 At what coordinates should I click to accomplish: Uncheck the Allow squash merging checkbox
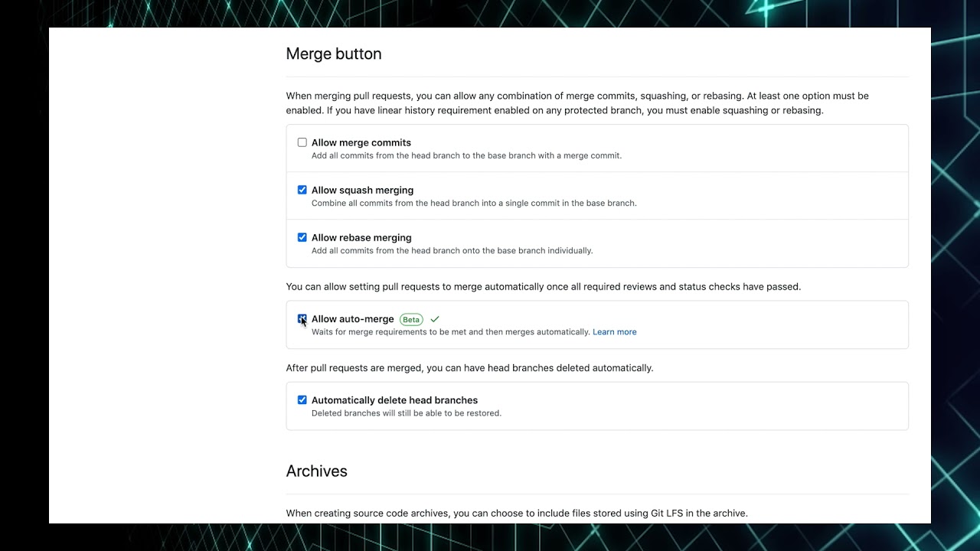tap(302, 190)
